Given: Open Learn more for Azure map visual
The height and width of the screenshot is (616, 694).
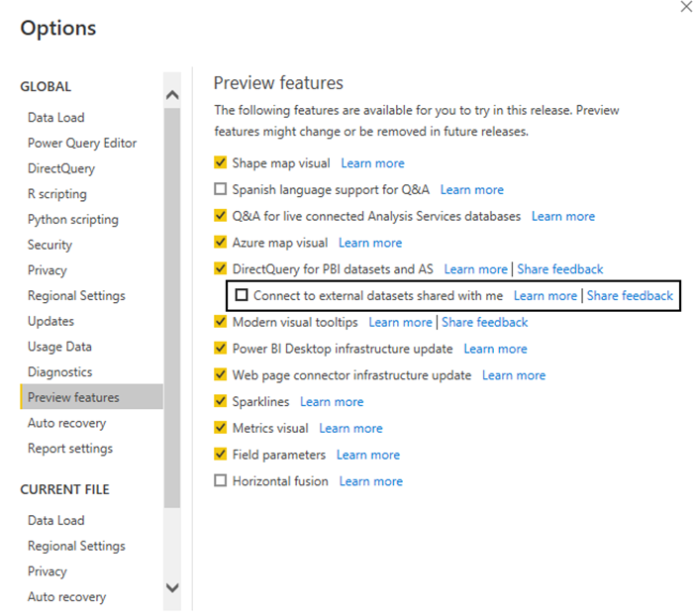Looking at the screenshot, I should point(370,243).
